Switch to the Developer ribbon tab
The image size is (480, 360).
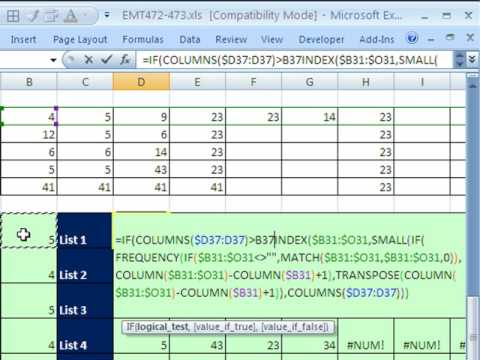[321, 40]
